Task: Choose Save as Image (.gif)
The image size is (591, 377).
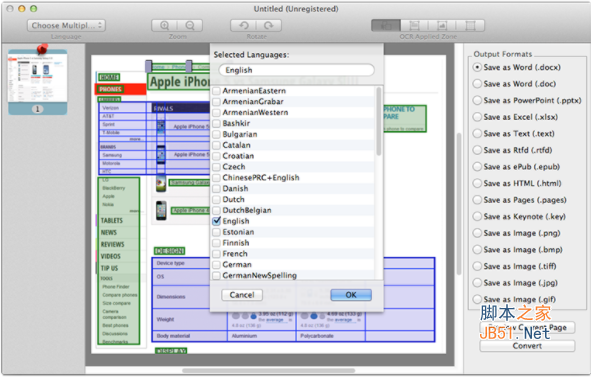Action: click(x=477, y=300)
